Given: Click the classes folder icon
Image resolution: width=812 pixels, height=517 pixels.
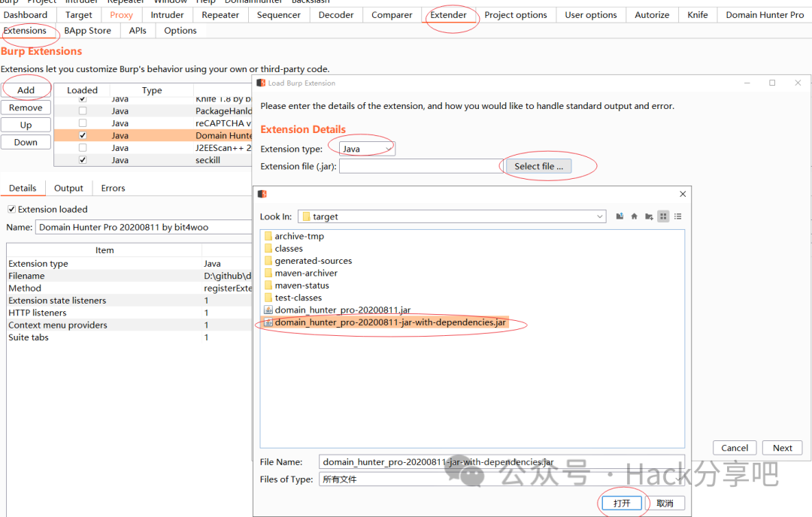Looking at the screenshot, I should [268, 249].
